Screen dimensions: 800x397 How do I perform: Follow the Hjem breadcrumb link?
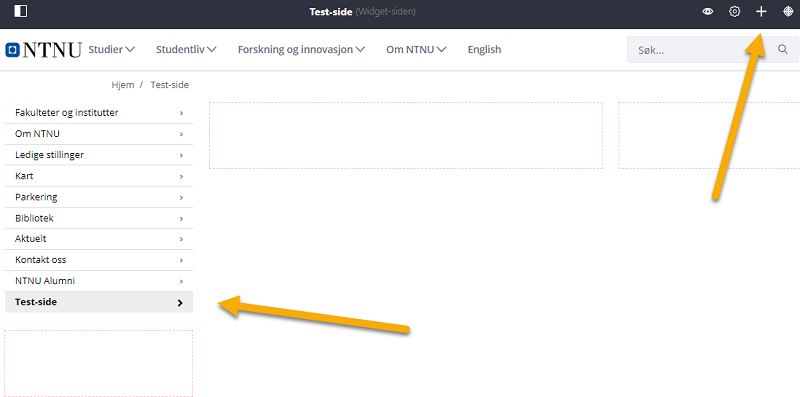click(x=122, y=85)
